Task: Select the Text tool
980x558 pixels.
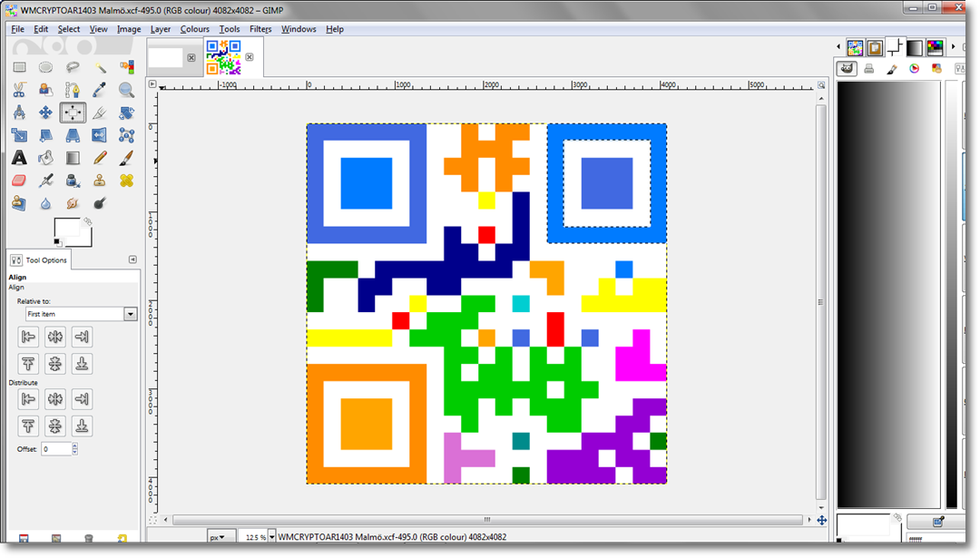Action: coord(19,158)
